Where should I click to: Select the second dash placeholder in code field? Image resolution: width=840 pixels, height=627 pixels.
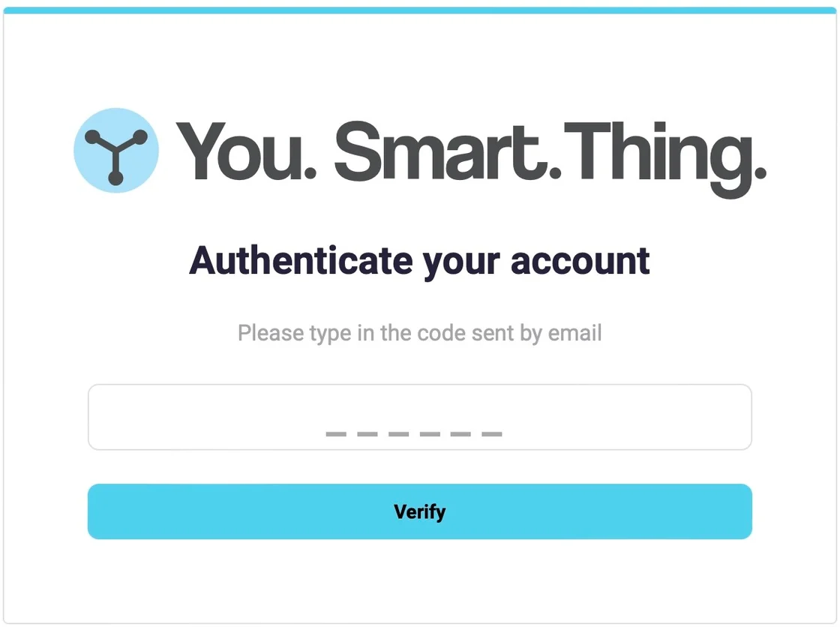click(367, 434)
